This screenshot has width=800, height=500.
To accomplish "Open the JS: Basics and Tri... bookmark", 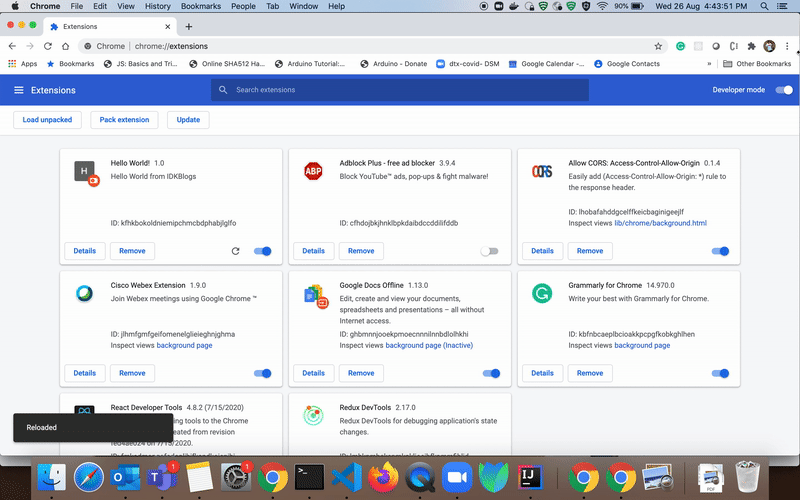I will click(x=140, y=64).
